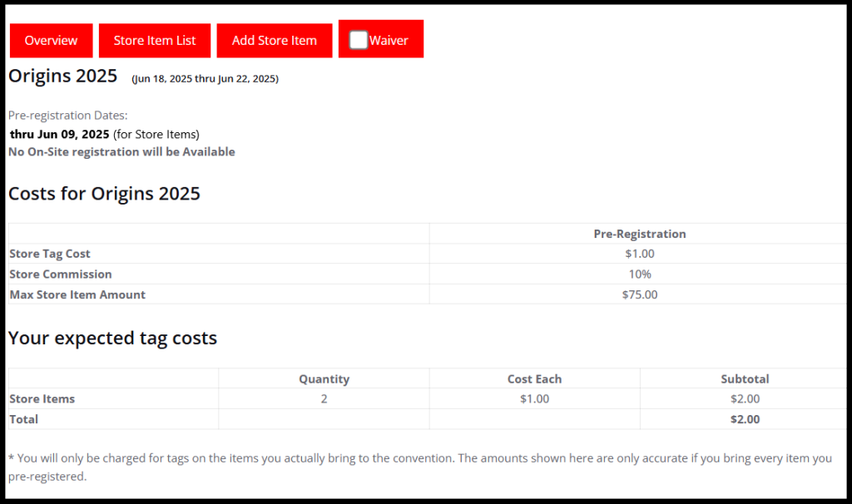
Task: Go to Store Item List
Action: click(x=155, y=40)
